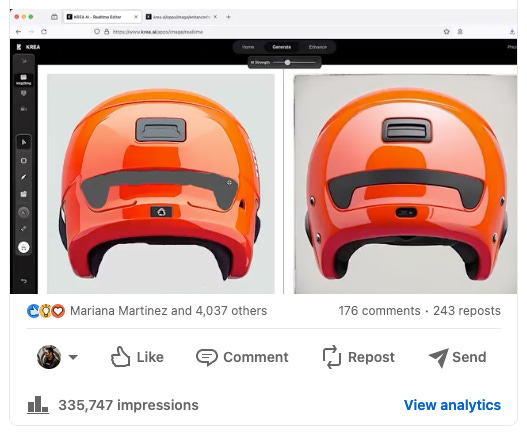Go to the Home tab in KREA
Viewport: 527px width, 434px height.
248,47
